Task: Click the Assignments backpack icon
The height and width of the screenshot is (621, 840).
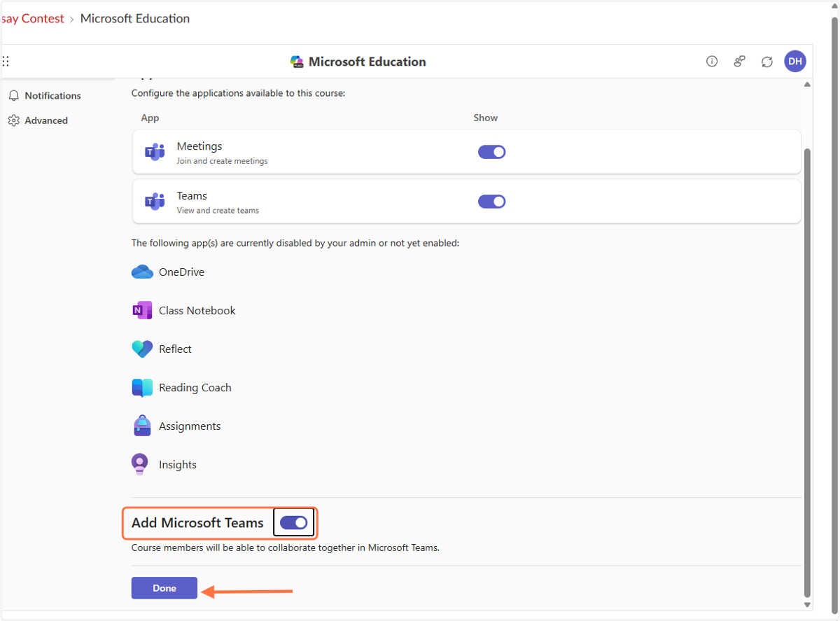Action: (142, 426)
